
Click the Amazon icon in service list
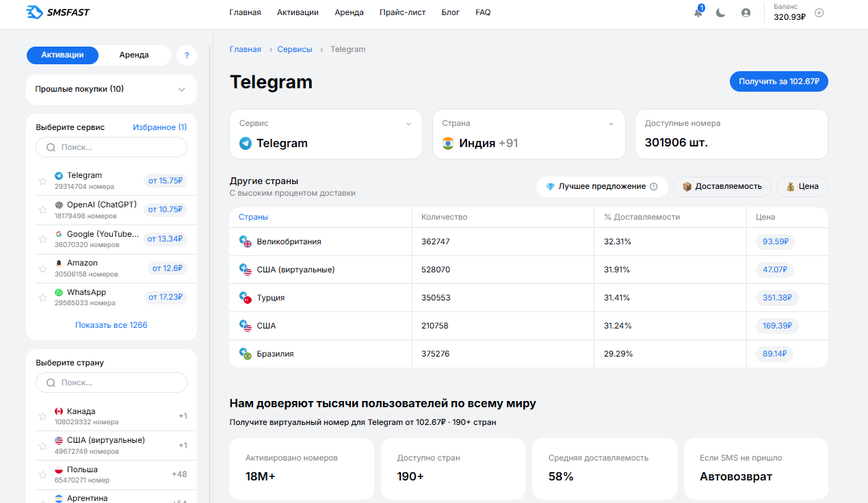(59, 263)
